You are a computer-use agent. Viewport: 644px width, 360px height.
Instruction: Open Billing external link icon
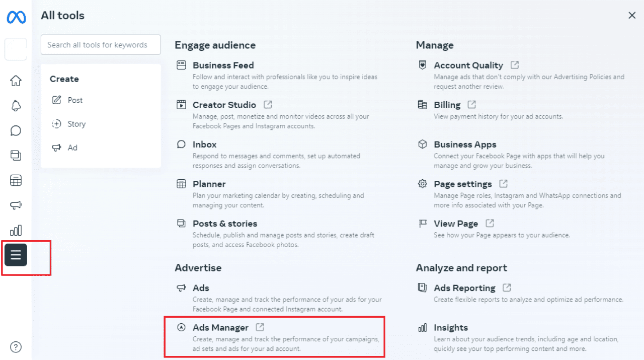pos(471,105)
